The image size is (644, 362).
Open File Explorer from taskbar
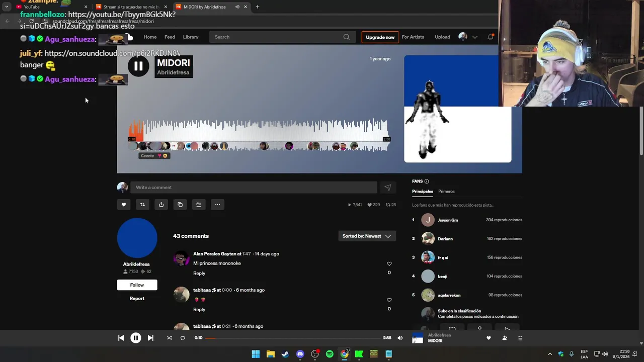[x=270, y=354]
